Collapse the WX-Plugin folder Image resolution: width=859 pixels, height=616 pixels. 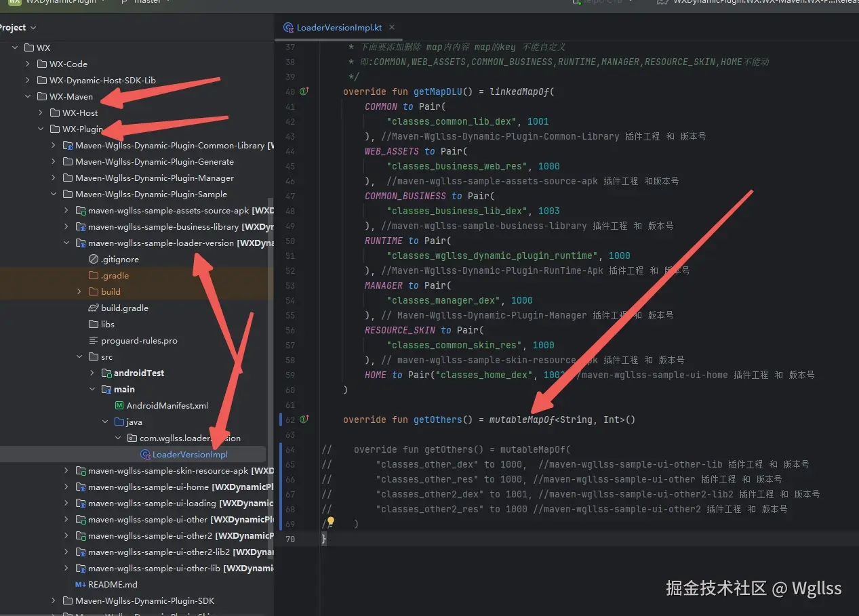(41, 129)
